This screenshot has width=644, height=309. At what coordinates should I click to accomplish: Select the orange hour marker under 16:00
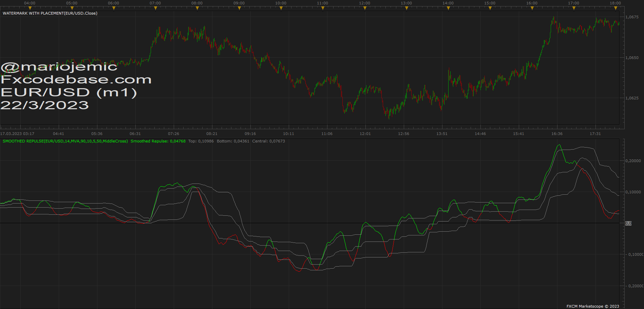pyautogui.click(x=532, y=8)
